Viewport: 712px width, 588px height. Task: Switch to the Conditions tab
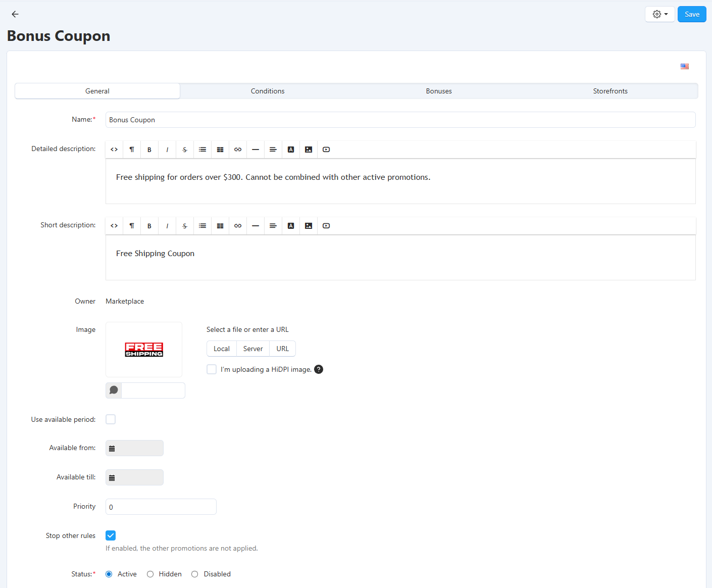(268, 91)
